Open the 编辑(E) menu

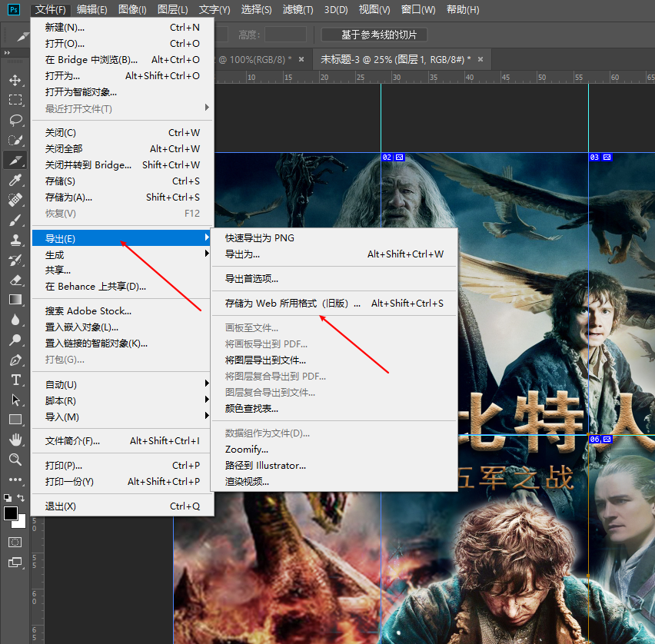coord(92,9)
